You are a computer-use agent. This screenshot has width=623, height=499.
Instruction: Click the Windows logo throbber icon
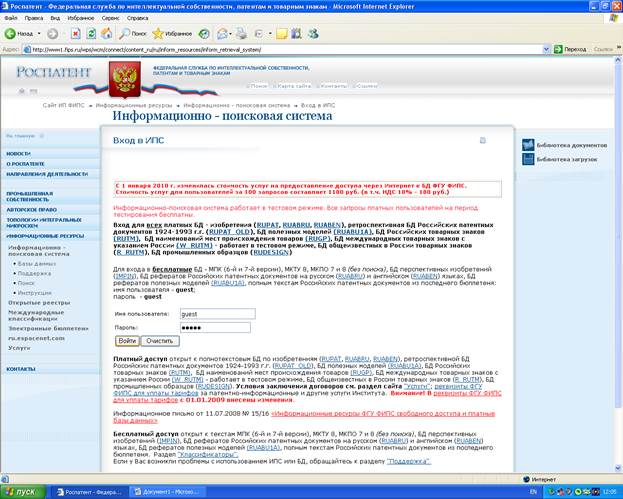coord(614,18)
